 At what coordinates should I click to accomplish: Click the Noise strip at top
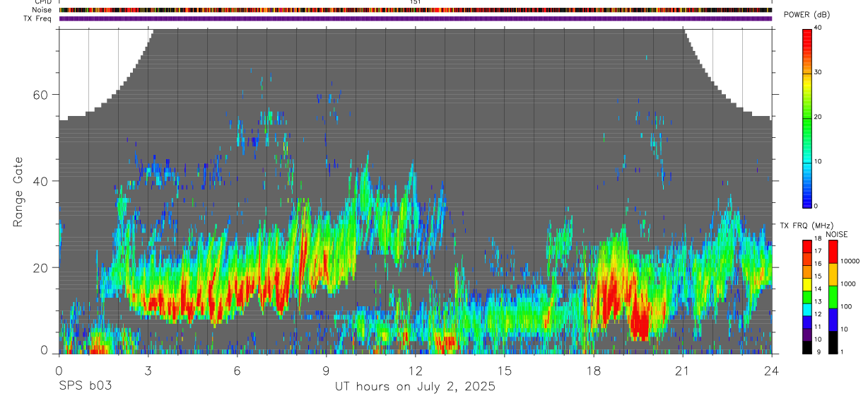(416, 10)
